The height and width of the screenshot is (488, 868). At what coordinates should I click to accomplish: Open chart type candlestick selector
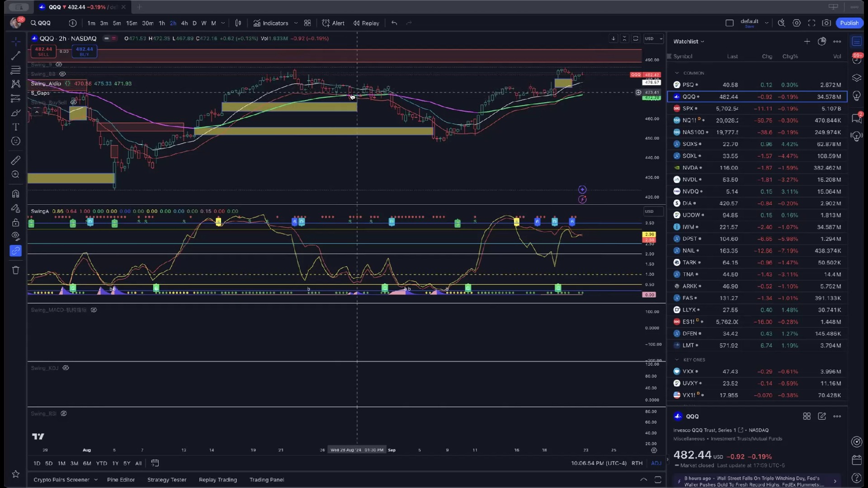coord(238,23)
